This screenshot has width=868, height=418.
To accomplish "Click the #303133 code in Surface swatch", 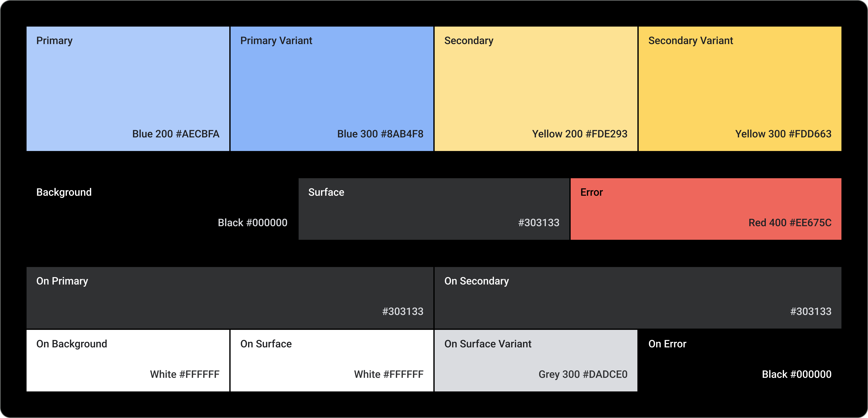I will click(x=538, y=222).
